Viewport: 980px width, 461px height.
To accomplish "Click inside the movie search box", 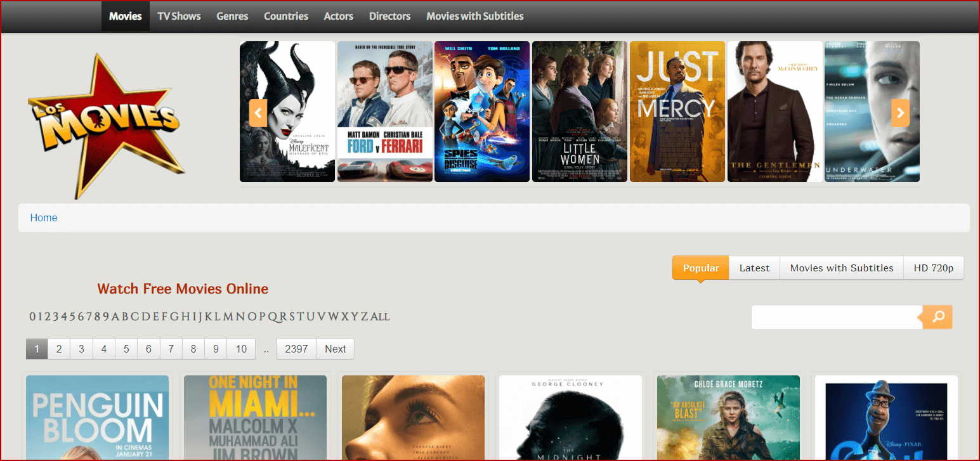I will [837, 317].
